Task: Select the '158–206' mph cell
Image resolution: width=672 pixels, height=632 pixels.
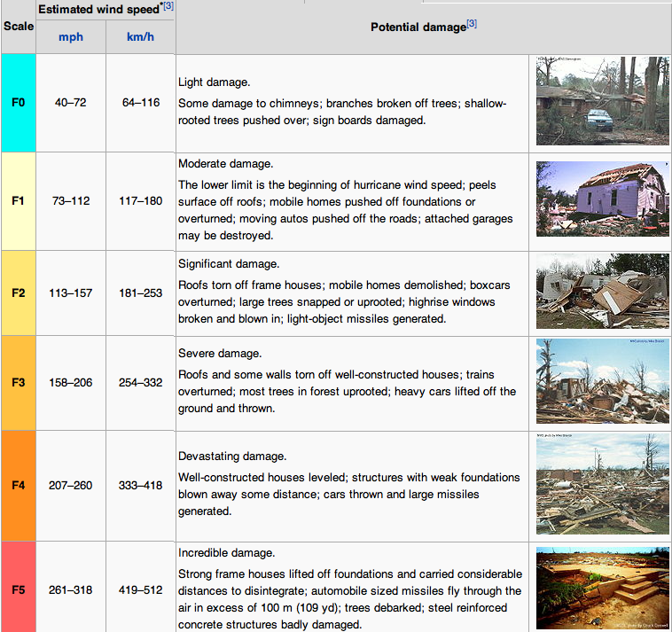Action: pos(71,383)
